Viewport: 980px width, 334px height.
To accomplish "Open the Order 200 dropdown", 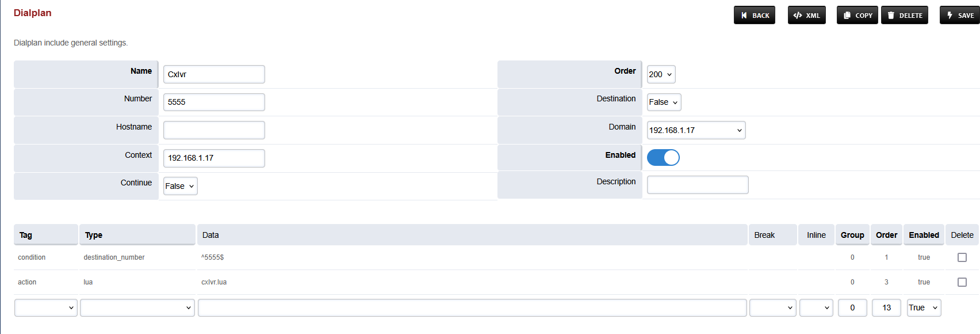I will pos(661,74).
